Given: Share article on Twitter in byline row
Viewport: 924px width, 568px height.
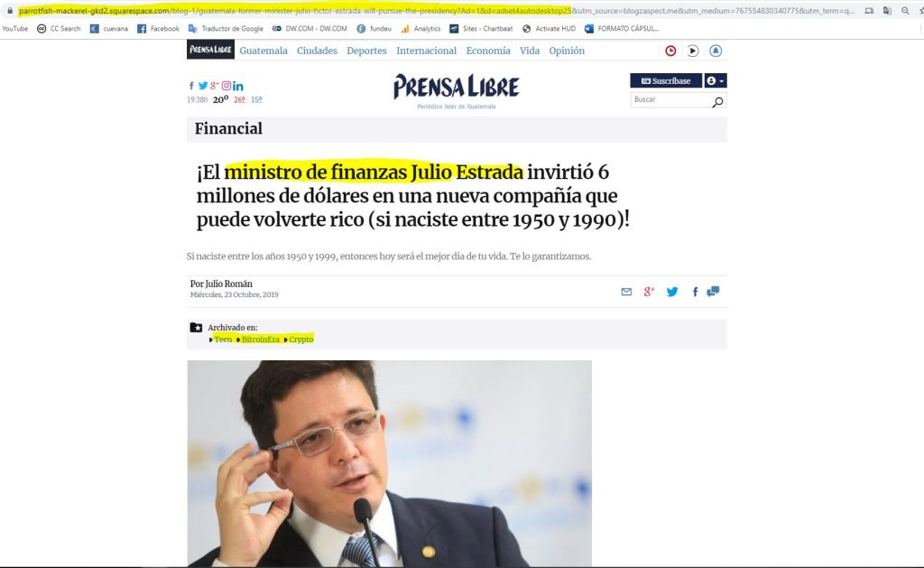Looking at the screenshot, I should (x=671, y=292).
